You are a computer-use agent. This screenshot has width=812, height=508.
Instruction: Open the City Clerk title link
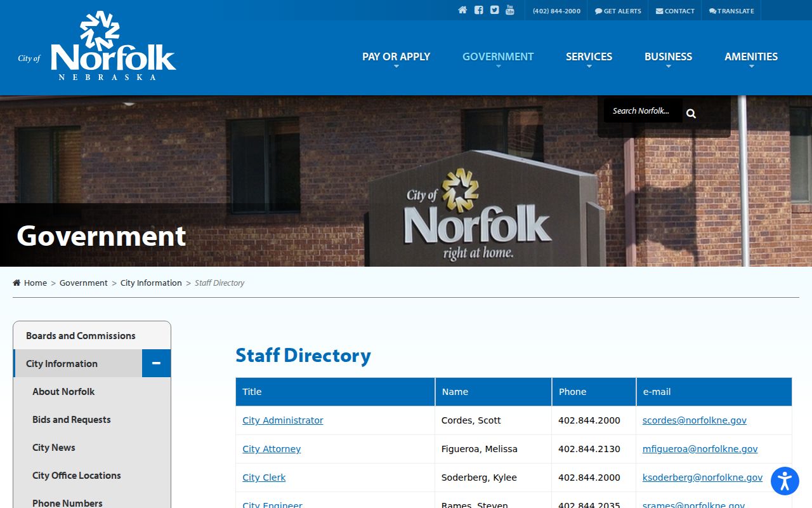click(x=264, y=478)
